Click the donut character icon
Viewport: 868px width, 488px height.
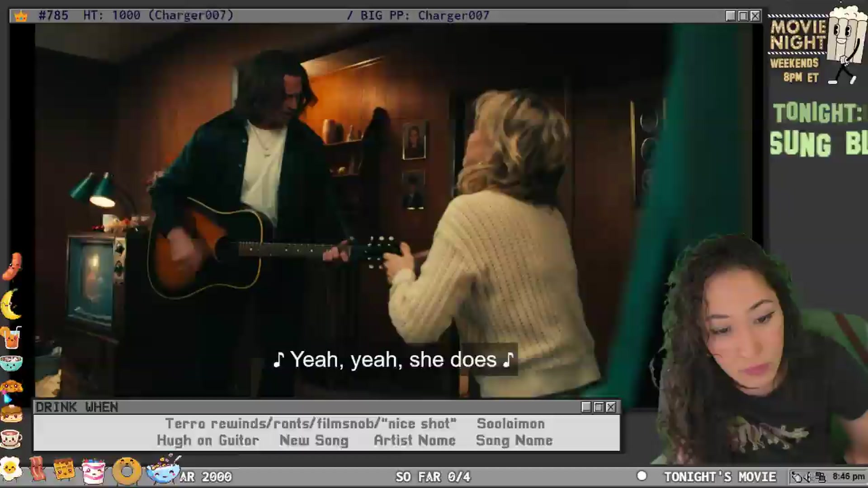coord(127,471)
